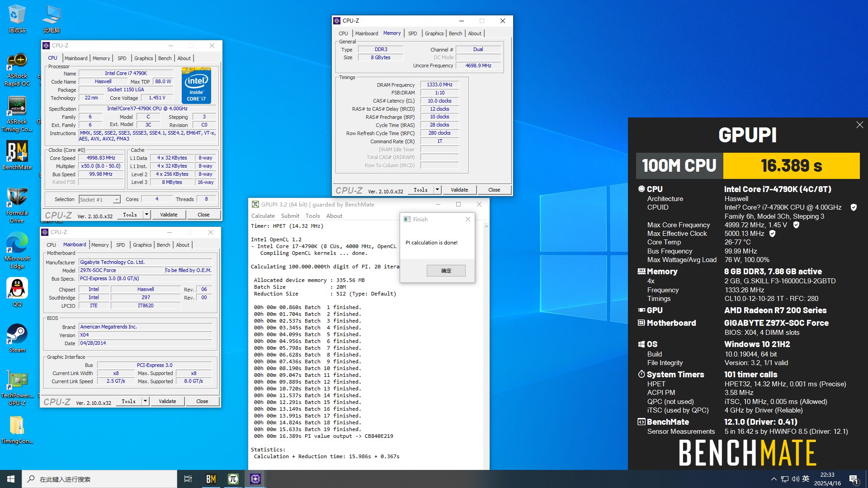Launch Steam from the desktop
The image size is (868, 488).
[17, 338]
